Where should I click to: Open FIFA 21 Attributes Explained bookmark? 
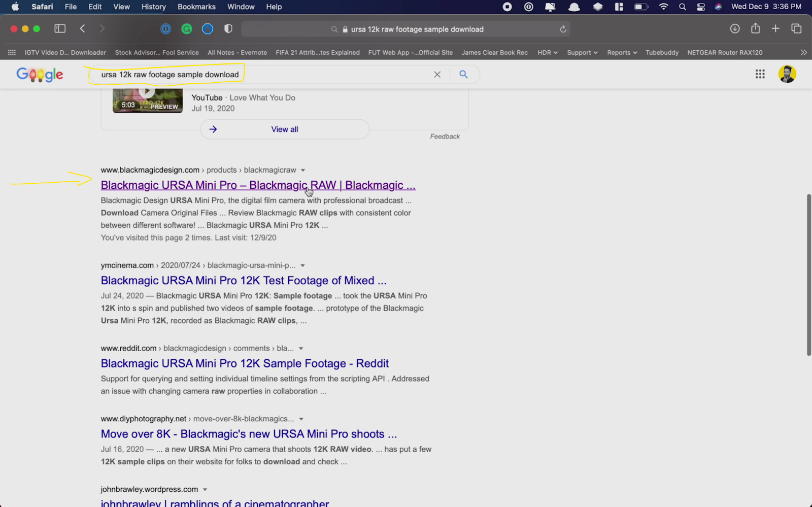point(318,52)
